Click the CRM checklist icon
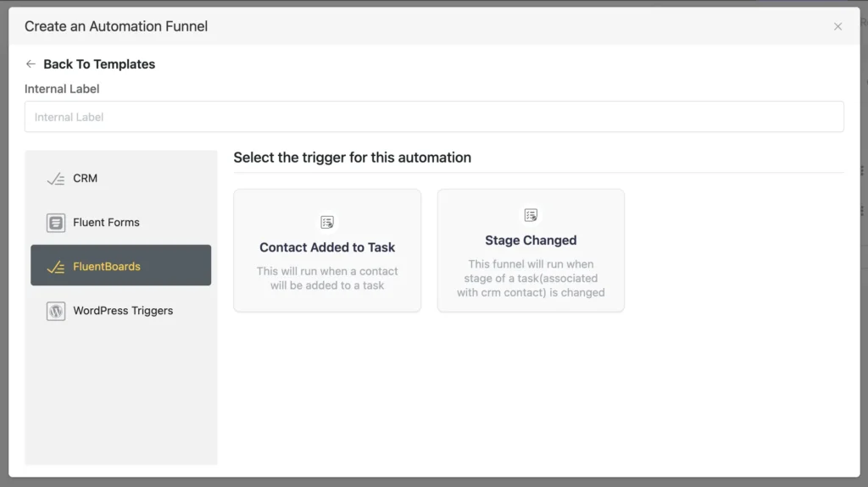This screenshot has width=868, height=487. [55, 179]
